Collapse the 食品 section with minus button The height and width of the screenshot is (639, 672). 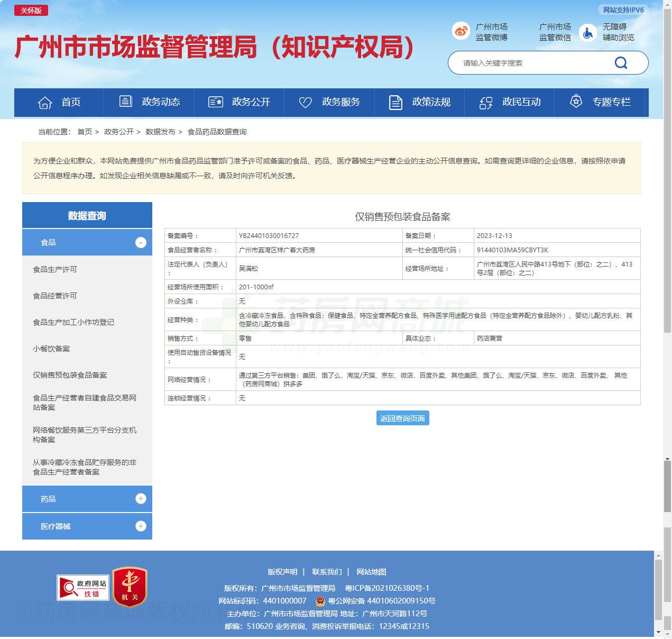(141, 242)
